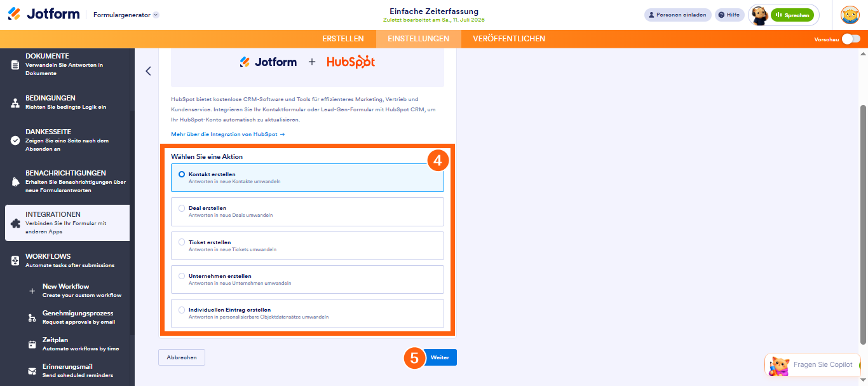Click the documents icon in sidebar
The image size is (868, 386).
pyautogui.click(x=15, y=65)
